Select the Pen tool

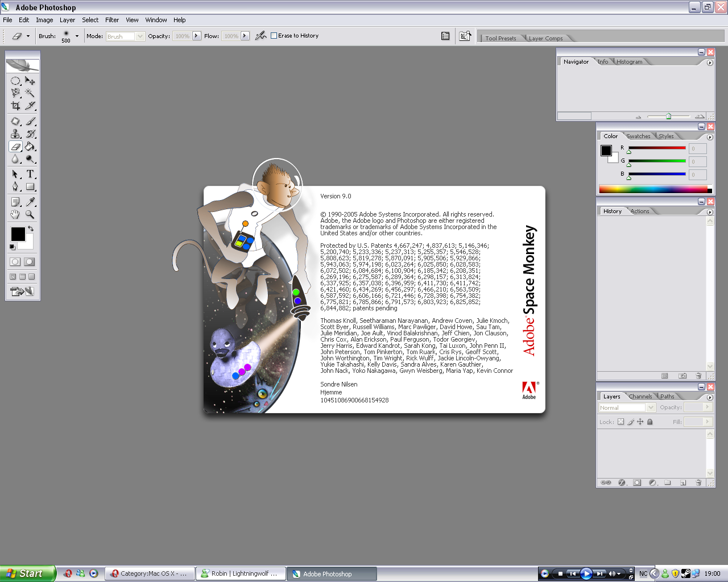[15, 186]
